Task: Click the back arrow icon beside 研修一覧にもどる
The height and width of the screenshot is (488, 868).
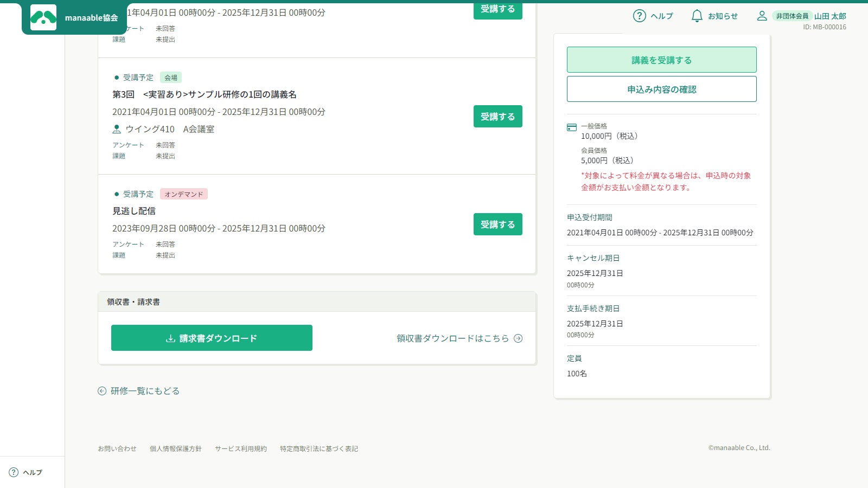Action: coord(102,391)
